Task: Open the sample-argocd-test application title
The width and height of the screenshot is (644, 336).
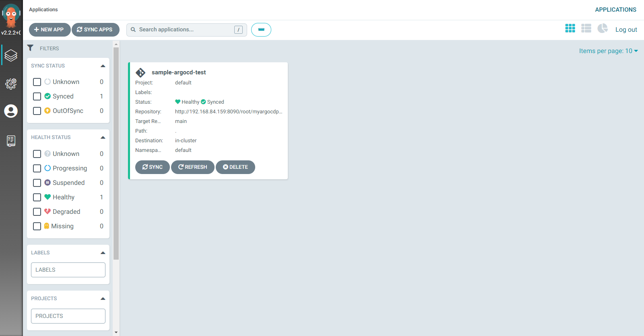Action: click(179, 72)
